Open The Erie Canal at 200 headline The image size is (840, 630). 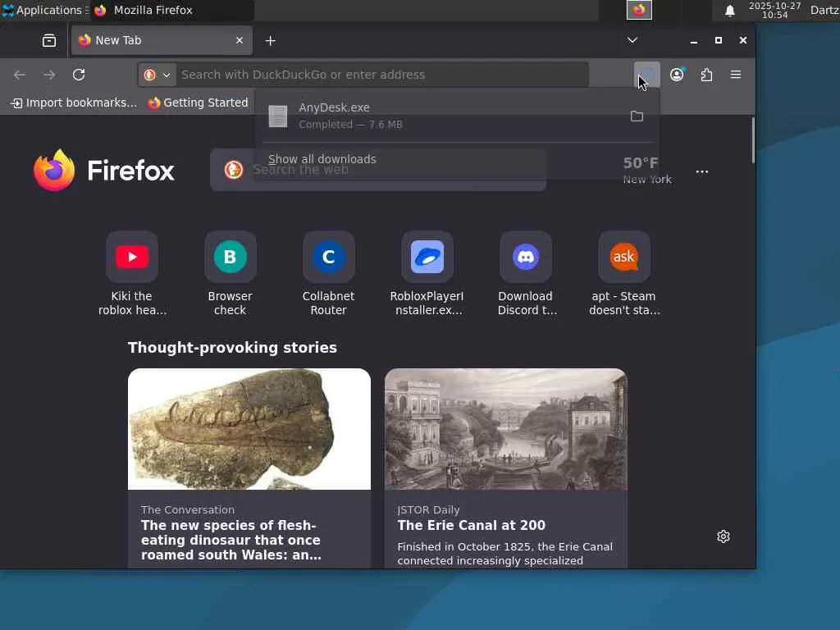pyautogui.click(x=472, y=525)
